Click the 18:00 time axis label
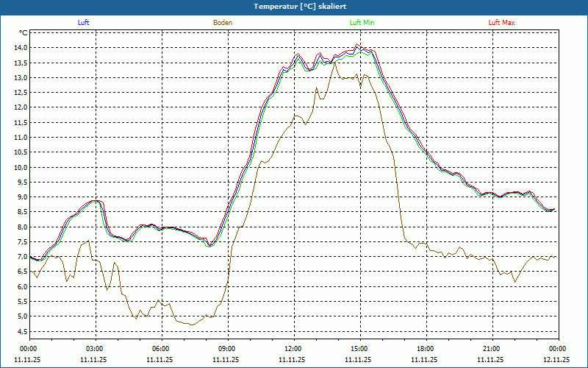The width and height of the screenshot is (588, 368). tap(426, 349)
